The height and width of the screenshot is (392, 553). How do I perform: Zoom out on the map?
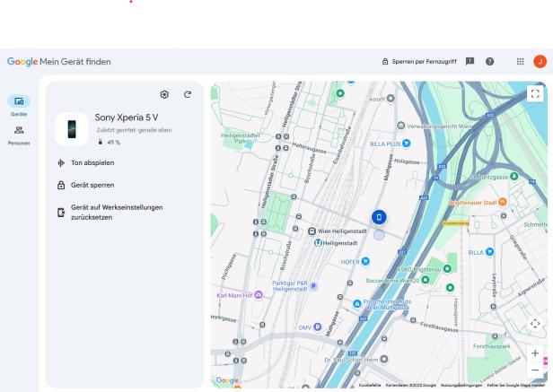(535, 370)
